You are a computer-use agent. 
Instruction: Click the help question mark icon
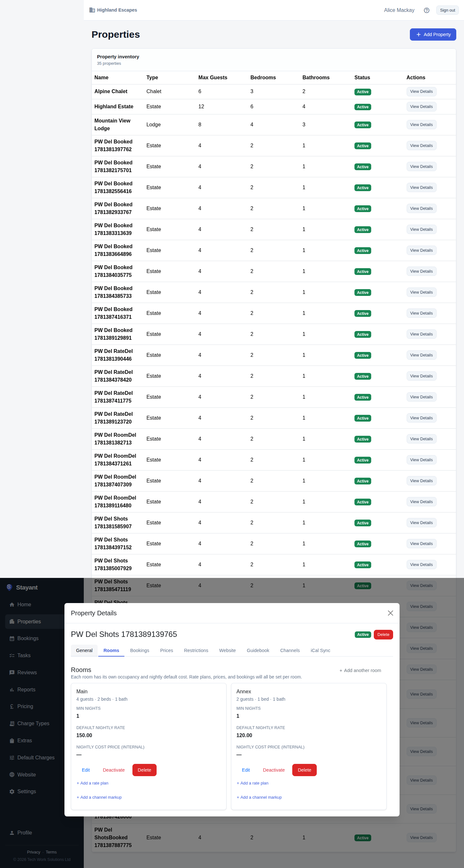point(426,10)
